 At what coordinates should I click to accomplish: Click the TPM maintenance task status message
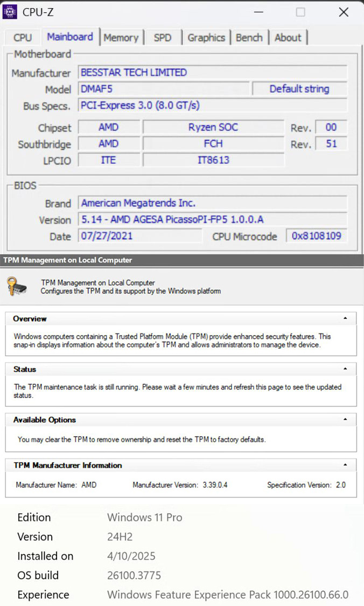(178, 391)
